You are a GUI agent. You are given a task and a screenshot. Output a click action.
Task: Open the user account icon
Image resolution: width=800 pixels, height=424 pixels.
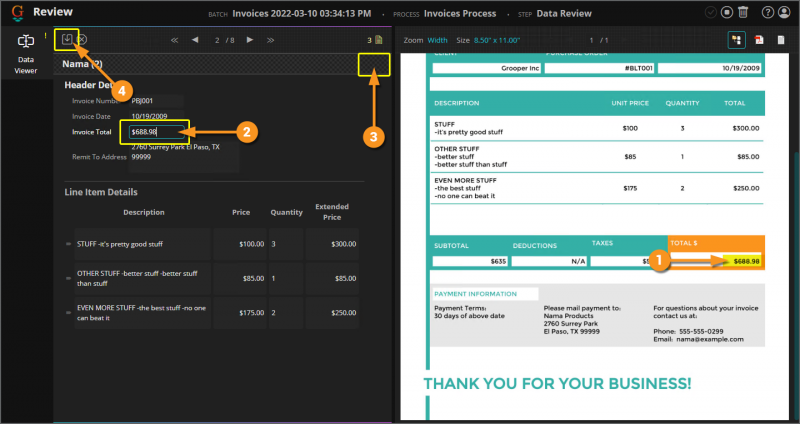click(x=784, y=12)
